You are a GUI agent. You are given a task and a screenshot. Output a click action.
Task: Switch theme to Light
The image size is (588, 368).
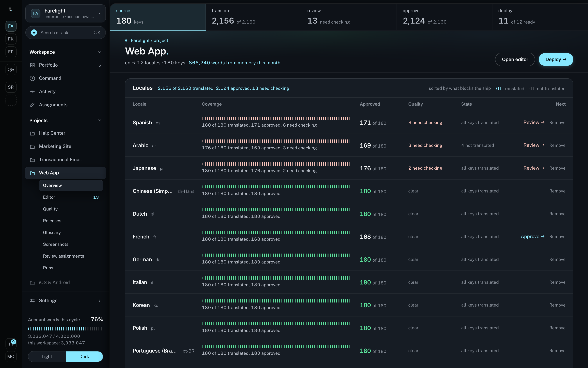pyautogui.click(x=47, y=357)
